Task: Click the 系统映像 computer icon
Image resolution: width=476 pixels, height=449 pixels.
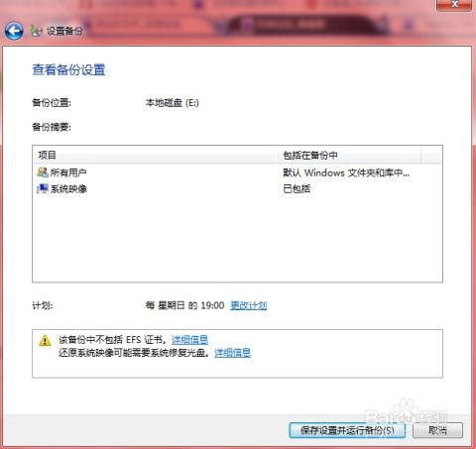Action: coord(43,188)
